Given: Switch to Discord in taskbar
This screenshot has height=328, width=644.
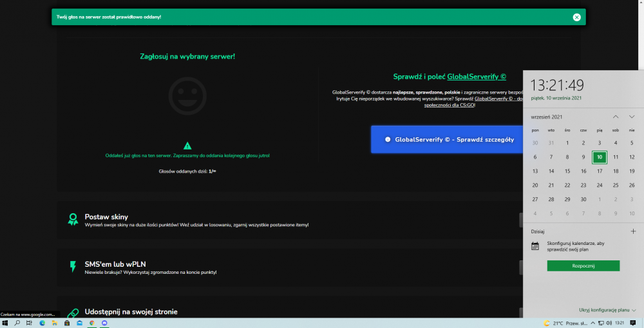Looking at the screenshot, I should (x=104, y=323).
